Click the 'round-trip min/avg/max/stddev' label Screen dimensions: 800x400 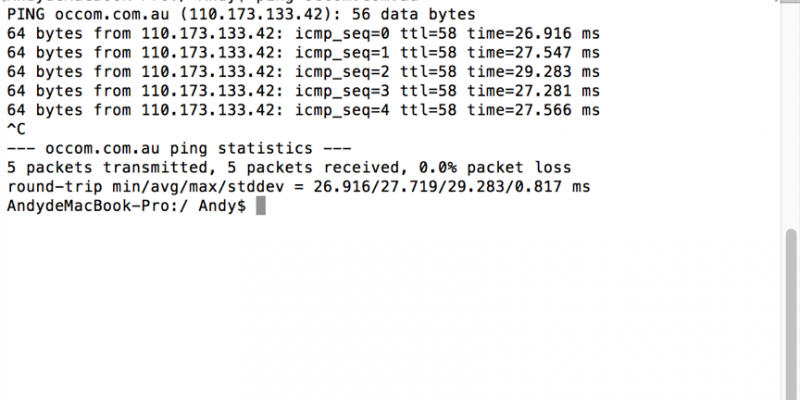(146, 187)
